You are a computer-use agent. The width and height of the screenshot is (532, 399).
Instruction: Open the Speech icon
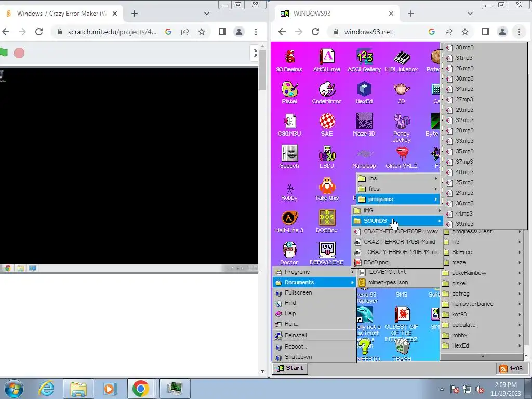[289, 157]
